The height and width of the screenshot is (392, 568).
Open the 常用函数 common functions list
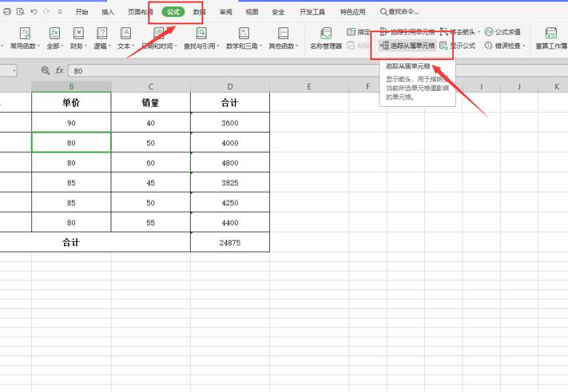[x=25, y=38]
